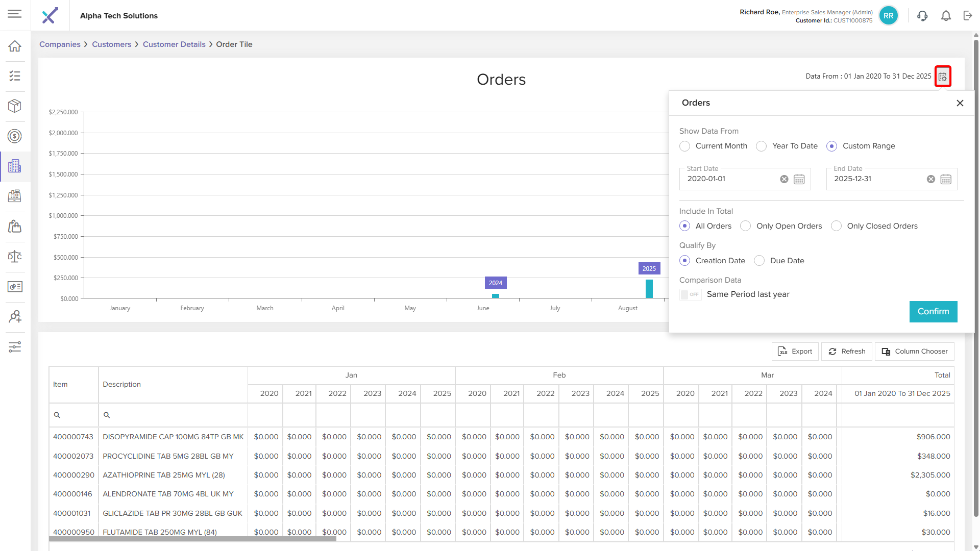This screenshot has height=551, width=980.
Task: Navigate to Customers breadcrumb
Action: point(111,44)
